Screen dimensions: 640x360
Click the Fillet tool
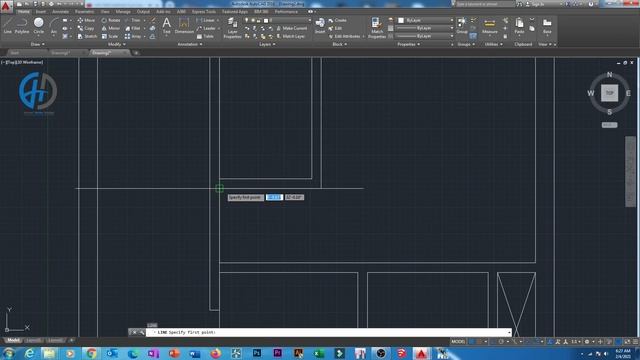(133, 28)
